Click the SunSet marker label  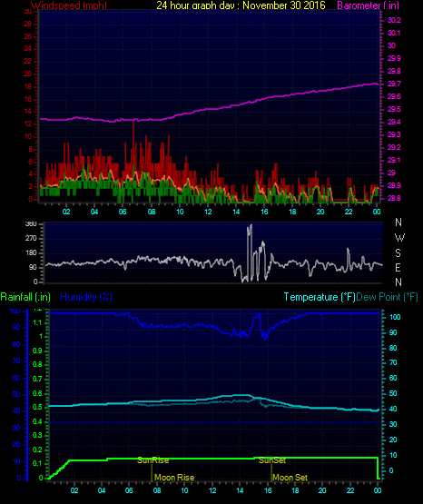click(272, 460)
